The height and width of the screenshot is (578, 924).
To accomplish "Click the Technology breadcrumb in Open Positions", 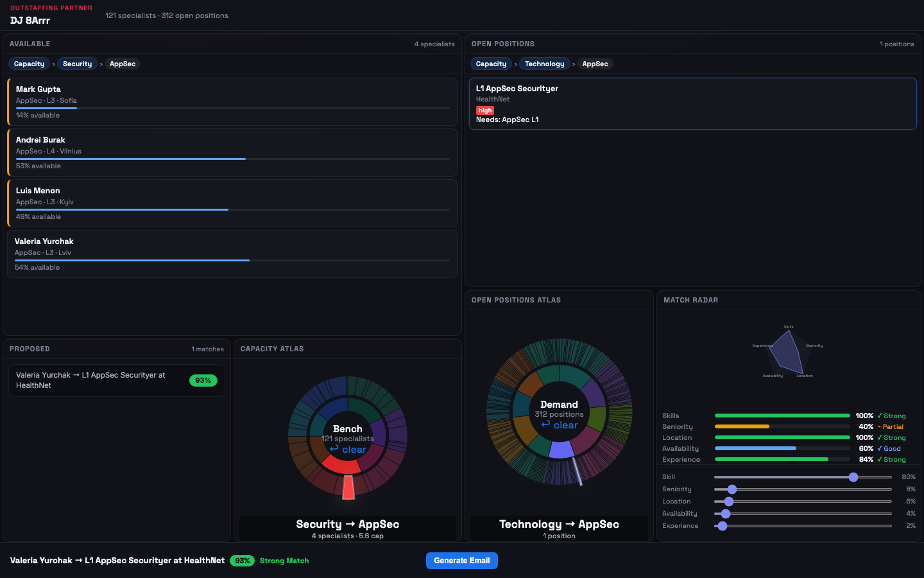I will pyautogui.click(x=545, y=64).
